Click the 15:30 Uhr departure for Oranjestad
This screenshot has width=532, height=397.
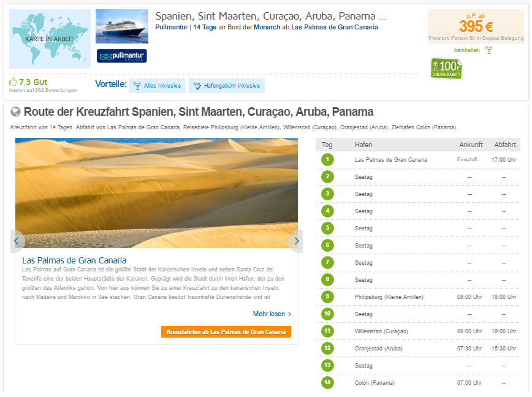[504, 349]
